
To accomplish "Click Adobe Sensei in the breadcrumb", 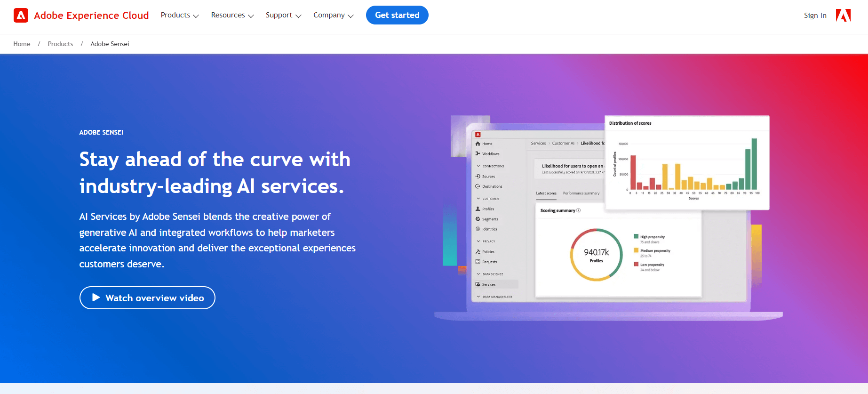I will pyautogui.click(x=110, y=44).
